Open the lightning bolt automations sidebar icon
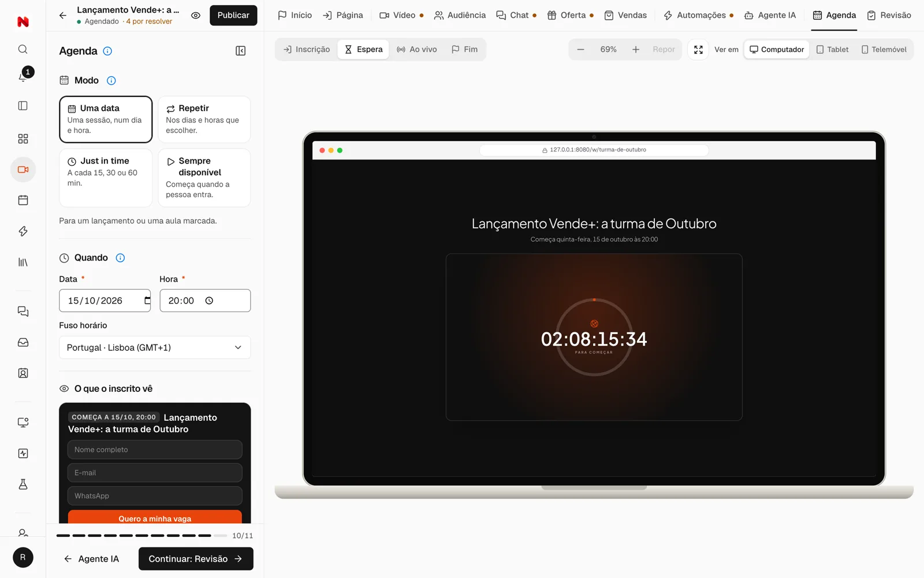Screen dimensions: 924x578 [23, 231]
